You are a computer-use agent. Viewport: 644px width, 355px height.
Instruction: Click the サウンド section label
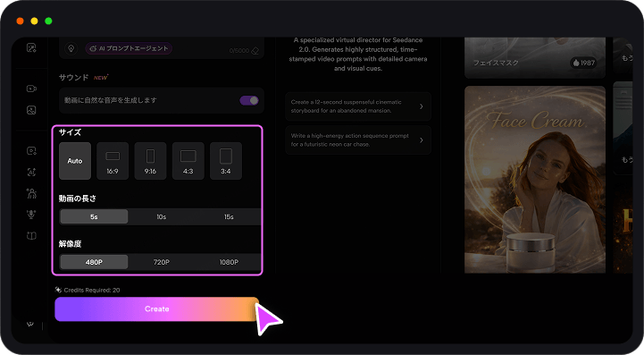(x=73, y=77)
